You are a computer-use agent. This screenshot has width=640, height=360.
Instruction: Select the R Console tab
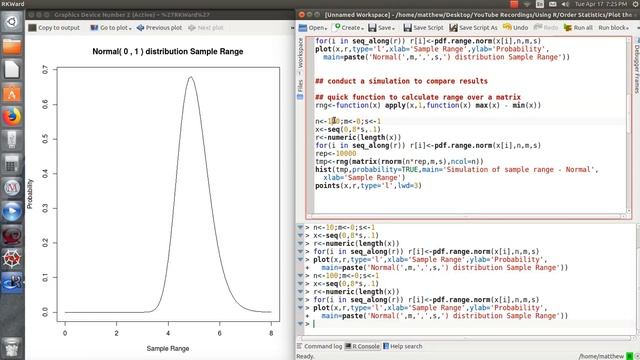[x=362, y=346]
